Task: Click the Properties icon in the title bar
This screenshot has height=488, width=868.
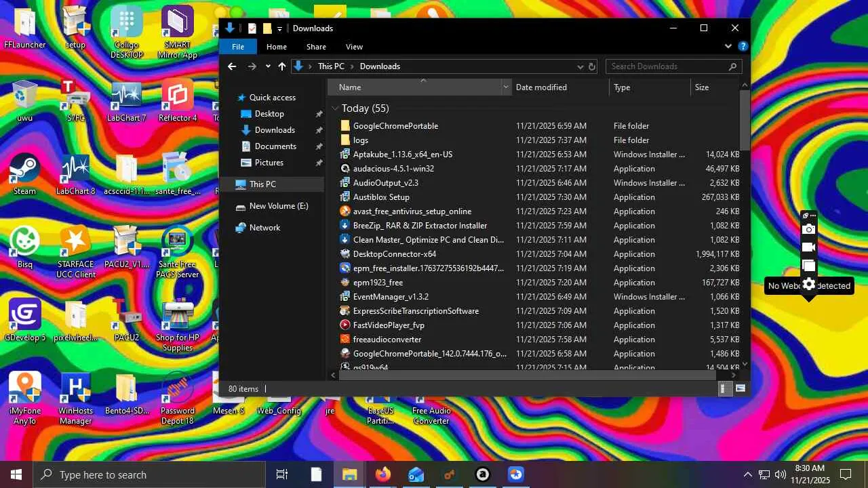Action: point(252,28)
